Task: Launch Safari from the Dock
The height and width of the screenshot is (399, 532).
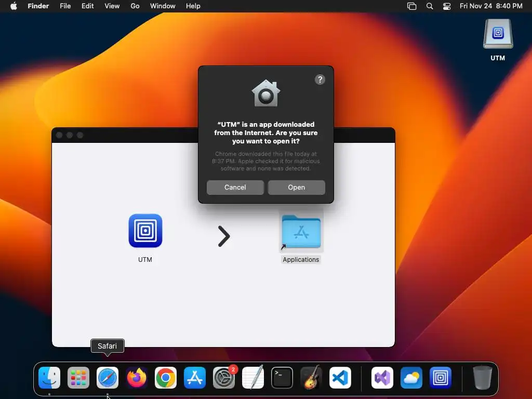Action: (108, 378)
